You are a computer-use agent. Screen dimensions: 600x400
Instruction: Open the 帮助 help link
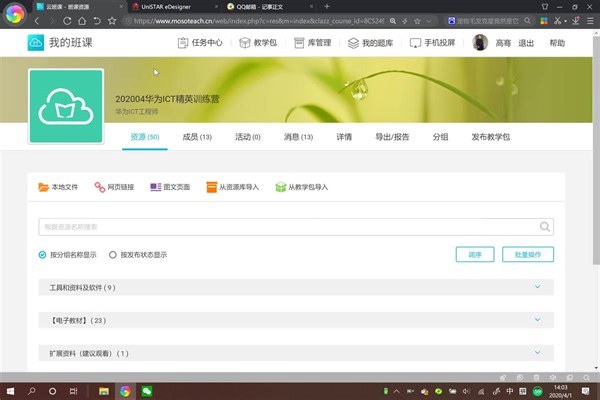coord(557,43)
